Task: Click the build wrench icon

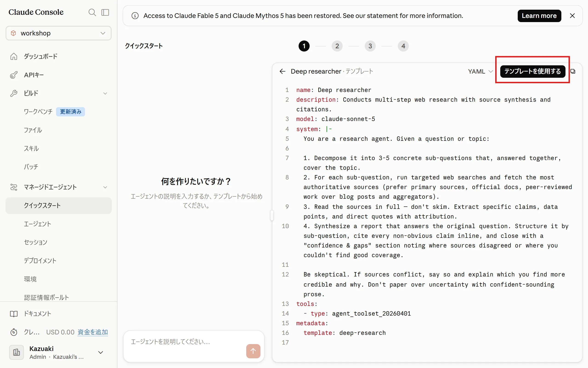Action: pos(14,93)
